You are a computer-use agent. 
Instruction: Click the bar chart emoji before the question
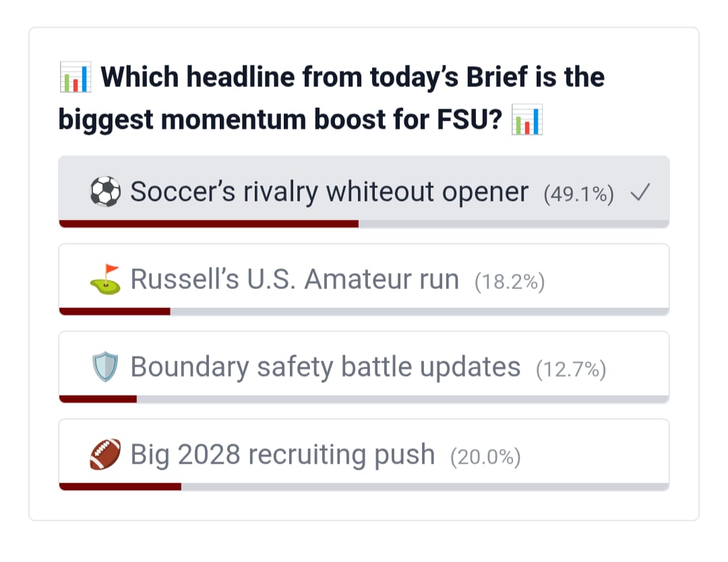75,77
